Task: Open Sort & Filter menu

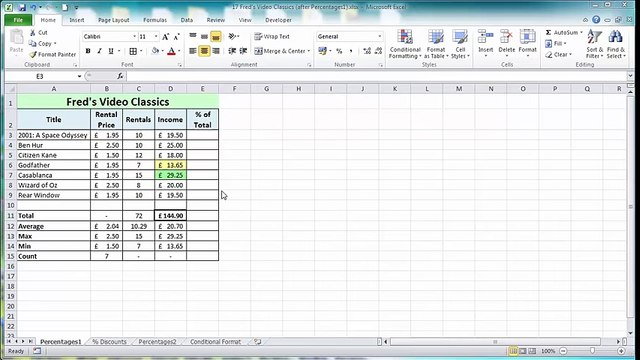Action: tap(594, 44)
